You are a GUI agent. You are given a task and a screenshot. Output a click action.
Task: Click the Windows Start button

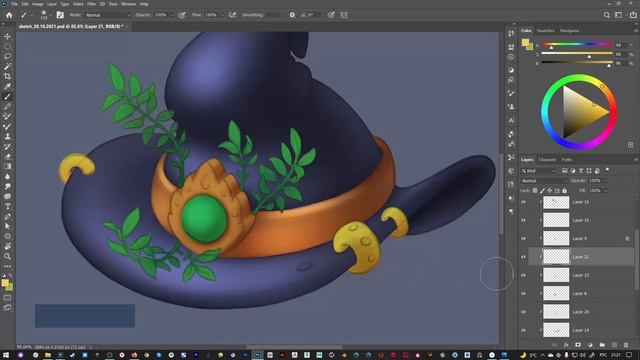click(5, 355)
